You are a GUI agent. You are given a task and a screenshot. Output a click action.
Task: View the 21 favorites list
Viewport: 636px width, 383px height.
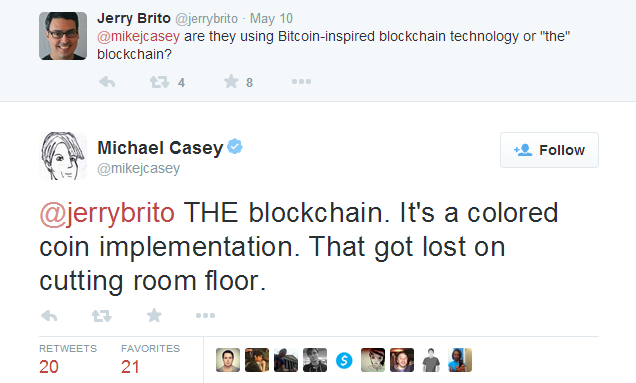pyautogui.click(x=150, y=359)
